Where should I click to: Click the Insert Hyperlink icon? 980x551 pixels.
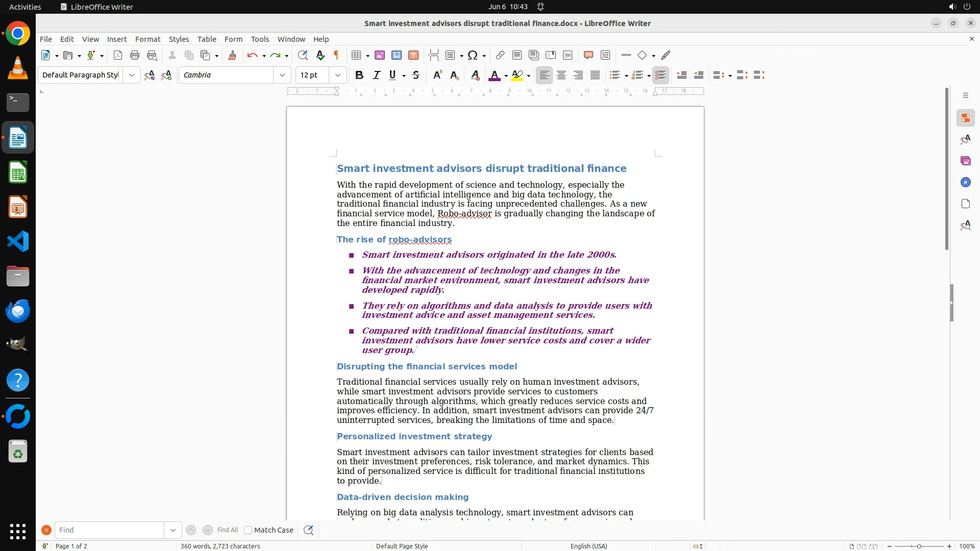click(500, 55)
